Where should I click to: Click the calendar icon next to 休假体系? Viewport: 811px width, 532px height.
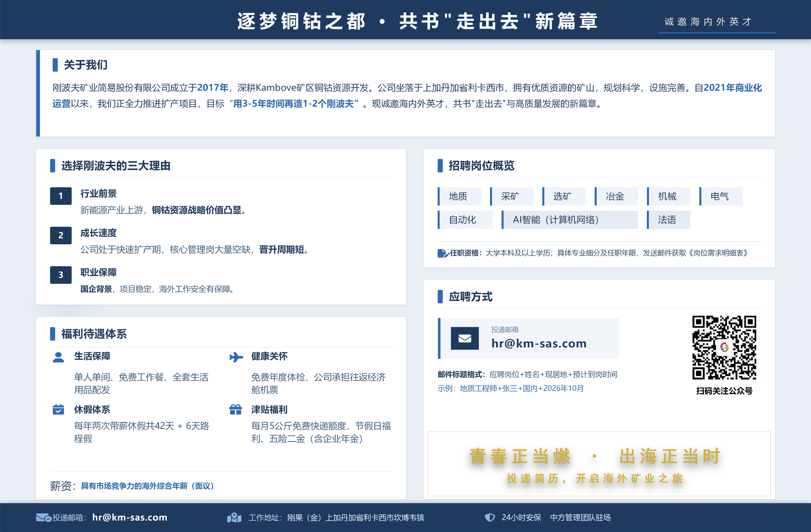click(x=58, y=409)
